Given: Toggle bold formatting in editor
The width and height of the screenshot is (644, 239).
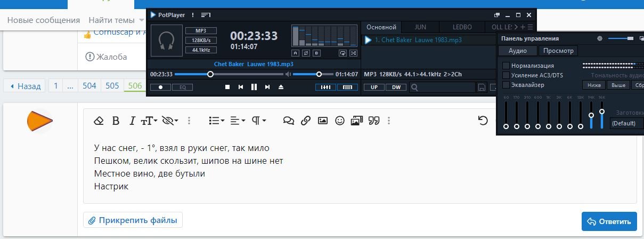Looking at the screenshot, I should coord(115,121).
